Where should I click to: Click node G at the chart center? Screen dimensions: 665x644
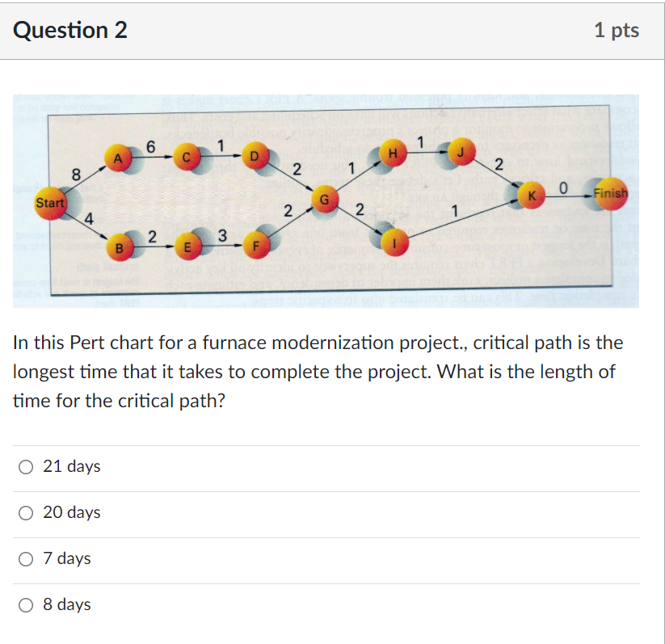326,198
